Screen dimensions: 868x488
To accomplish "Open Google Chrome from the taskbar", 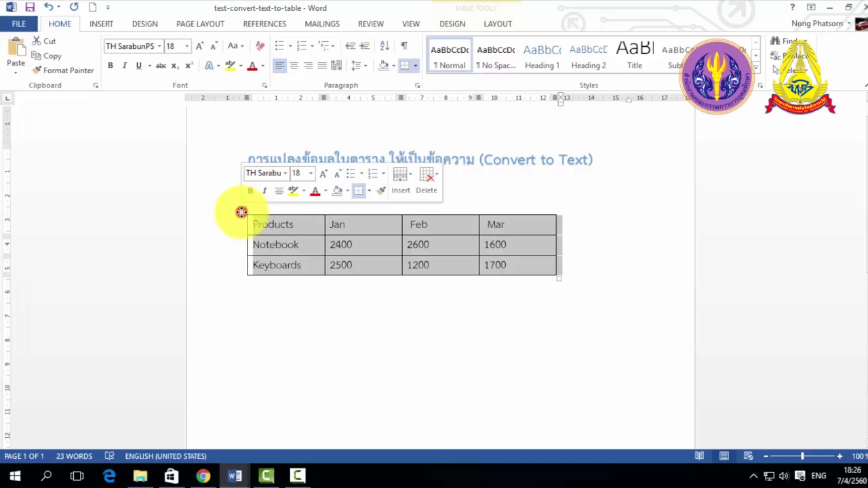I will tap(203, 476).
